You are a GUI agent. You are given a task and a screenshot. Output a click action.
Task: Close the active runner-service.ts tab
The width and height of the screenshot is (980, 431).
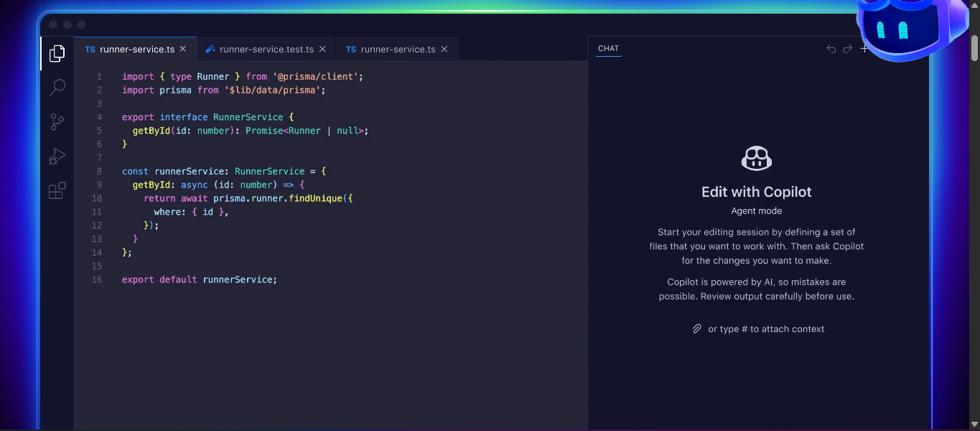point(183,49)
